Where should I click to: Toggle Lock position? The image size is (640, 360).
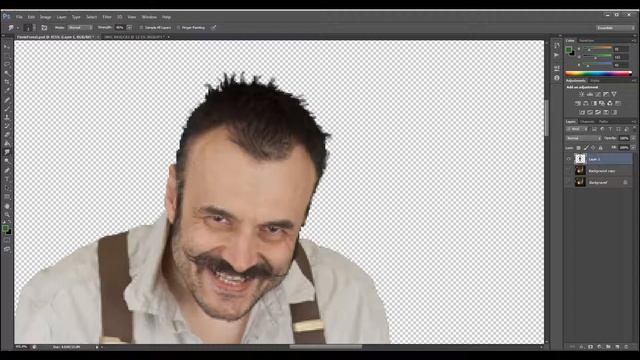[593, 148]
